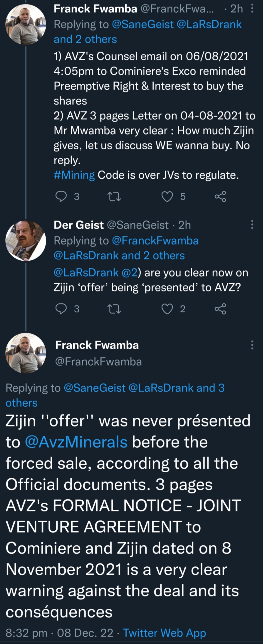The width and height of the screenshot is (263, 644).
Task: Reply to Franck Fwamba's first tweet
Action: (x=61, y=196)
